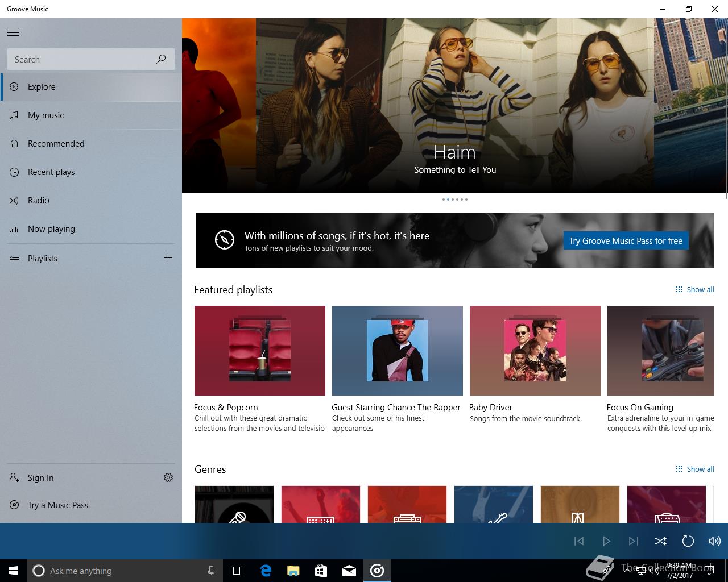728x582 pixels.
Task: Open Now playing view
Action: (91, 229)
